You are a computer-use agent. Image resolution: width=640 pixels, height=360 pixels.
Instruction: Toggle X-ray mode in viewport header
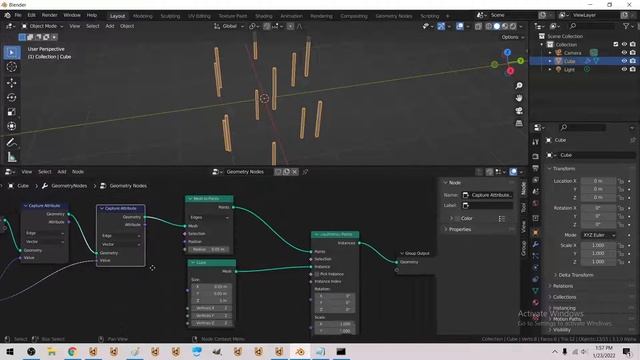(x=478, y=26)
